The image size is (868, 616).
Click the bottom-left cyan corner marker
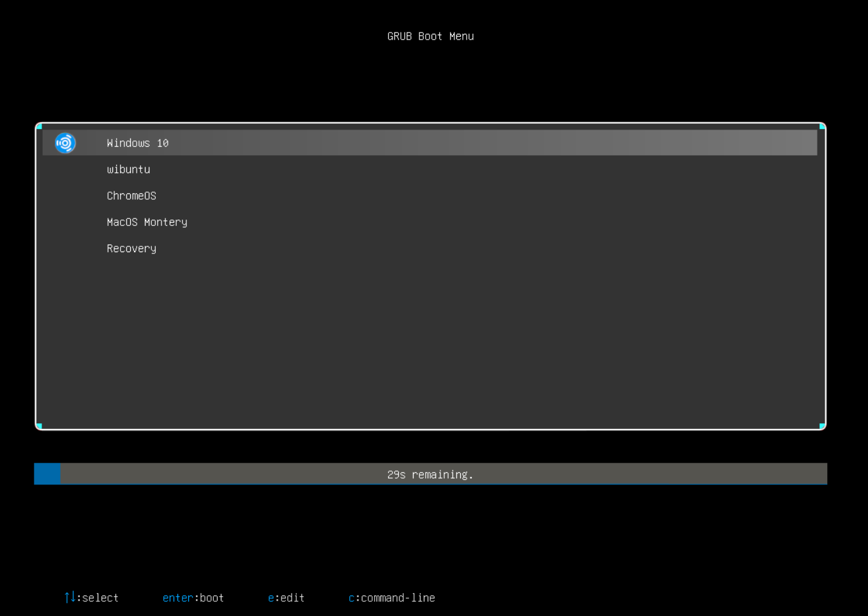tap(41, 424)
